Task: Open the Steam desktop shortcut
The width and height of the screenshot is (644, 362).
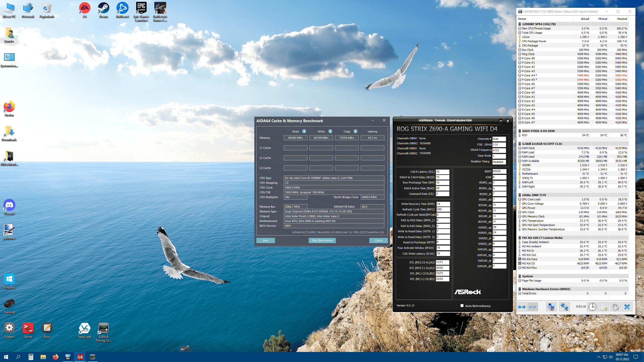Action: (103, 10)
